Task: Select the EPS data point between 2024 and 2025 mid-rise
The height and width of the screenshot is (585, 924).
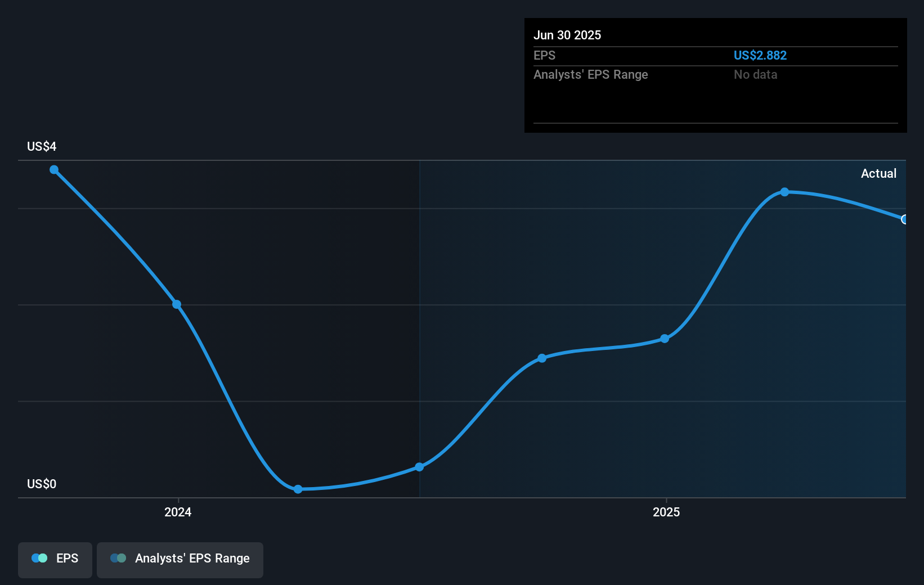Action: pyautogui.click(x=542, y=358)
